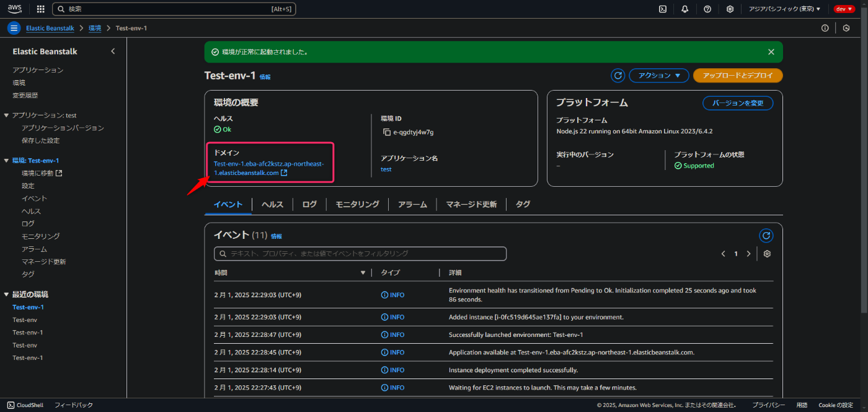The height and width of the screenshot is (412, 868).
Task: Go to the 環境 breadcrumb link
Action: click(95, 29)
